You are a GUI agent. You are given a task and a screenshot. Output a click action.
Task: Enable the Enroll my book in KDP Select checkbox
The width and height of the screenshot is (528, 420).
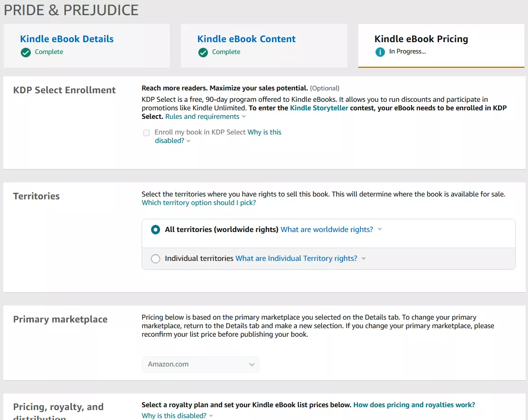[146, 133]
